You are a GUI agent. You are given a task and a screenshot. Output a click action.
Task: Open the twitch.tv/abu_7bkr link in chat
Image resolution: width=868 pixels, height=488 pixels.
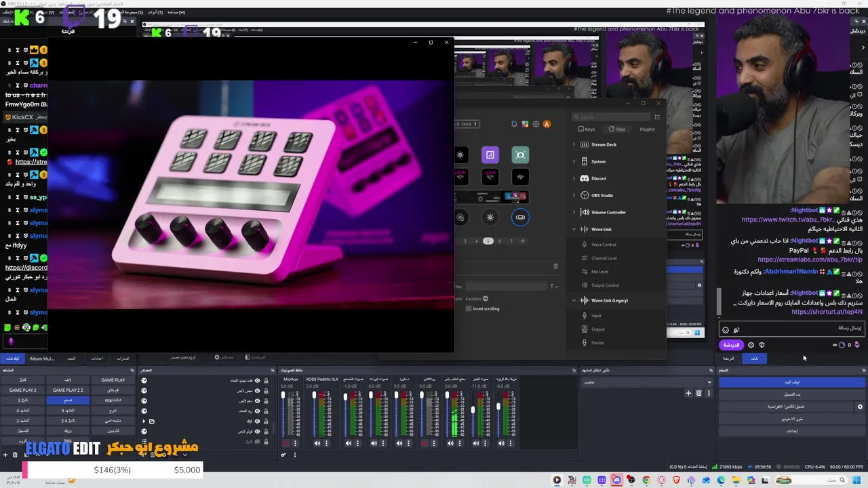[787, 220]
